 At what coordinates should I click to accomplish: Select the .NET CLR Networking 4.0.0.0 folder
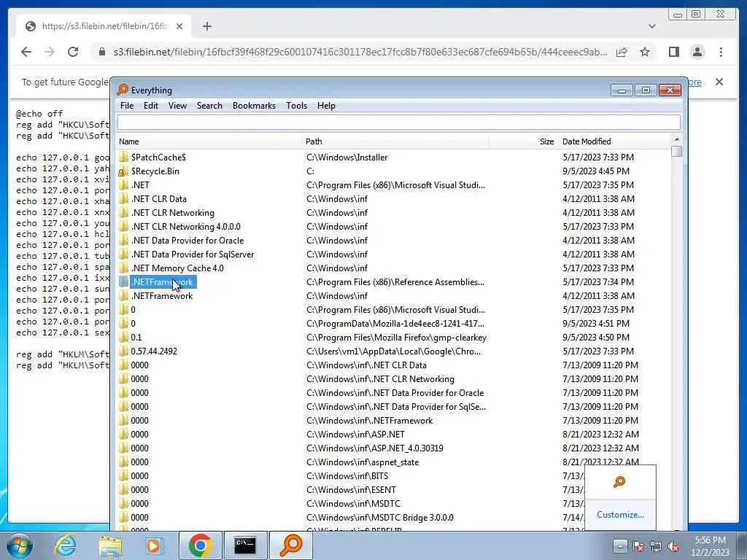[186, 227]
